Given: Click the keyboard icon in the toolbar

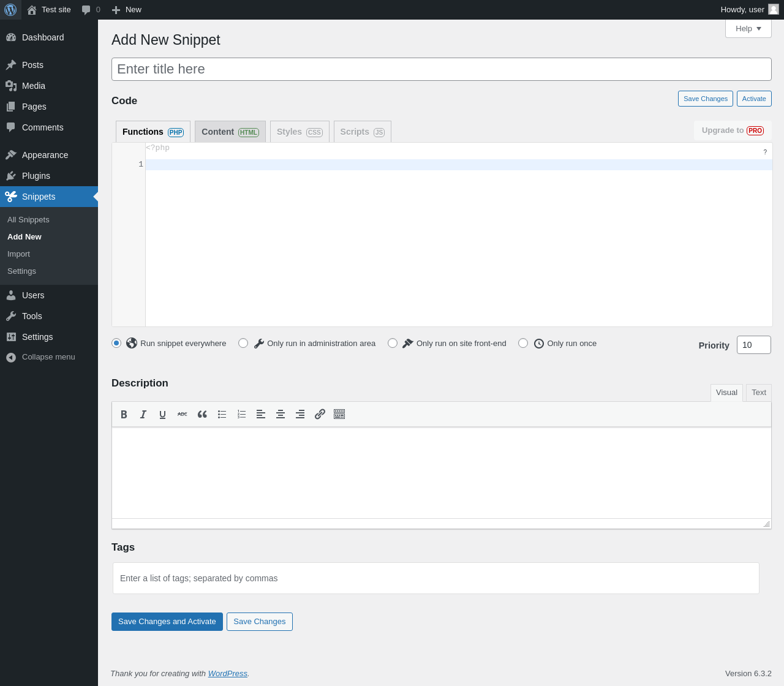Looking at the screenshot, I should pyautogui.click(x=339, y=415).
